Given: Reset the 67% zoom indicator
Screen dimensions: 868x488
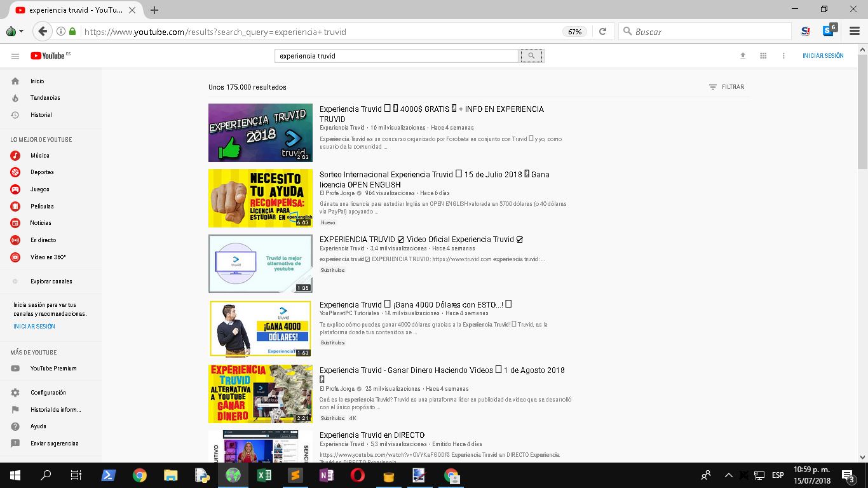Looking at the screenshot, I should pyautogui.click(x=574, y=31).
